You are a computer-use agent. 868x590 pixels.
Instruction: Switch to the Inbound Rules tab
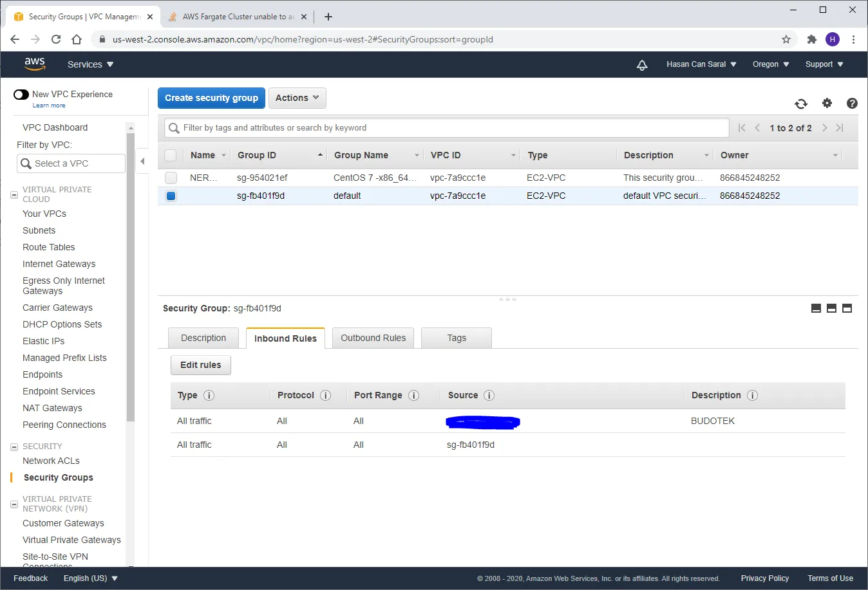(x=285, y=338)
